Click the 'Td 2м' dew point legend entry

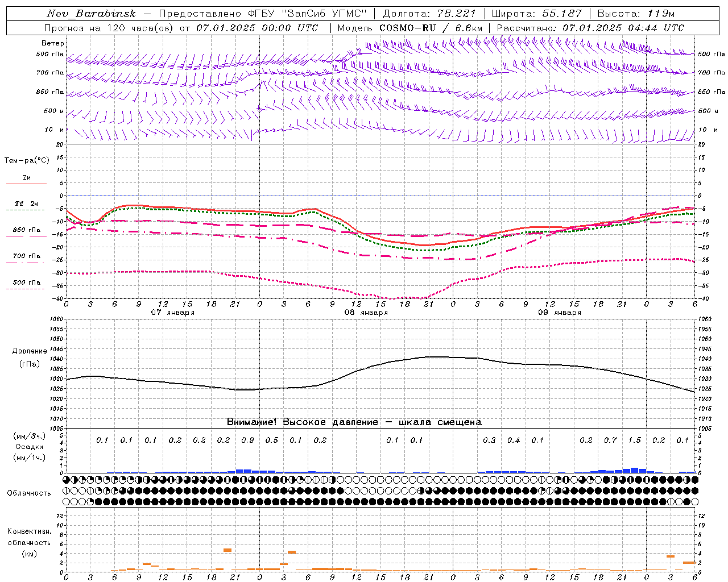click(27, 203)
